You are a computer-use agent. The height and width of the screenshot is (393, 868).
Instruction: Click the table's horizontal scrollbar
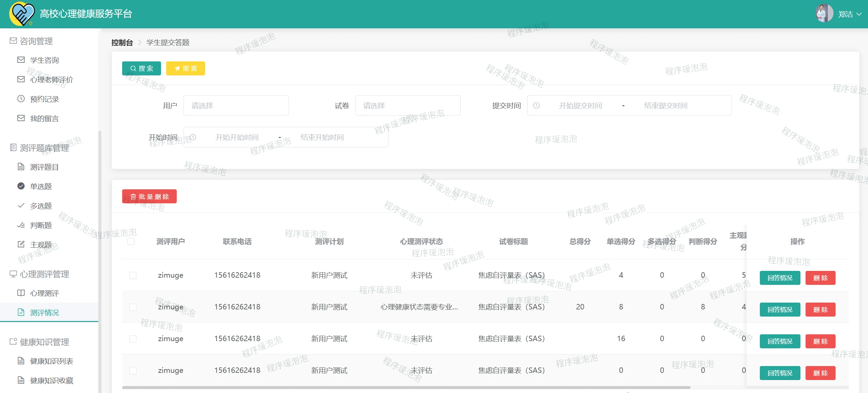406,388
